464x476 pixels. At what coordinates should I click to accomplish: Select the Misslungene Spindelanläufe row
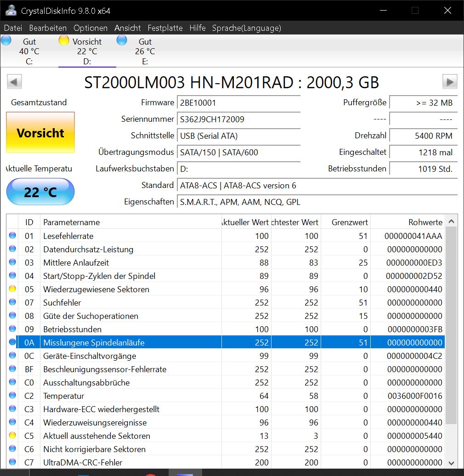[x=226, y=342]
